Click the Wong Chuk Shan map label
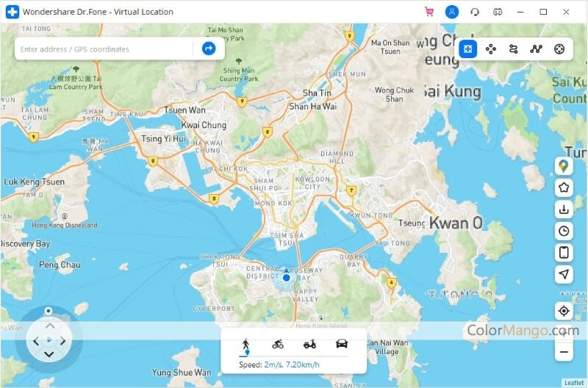Viewport: 588px width, 388px height. (394, 95)
